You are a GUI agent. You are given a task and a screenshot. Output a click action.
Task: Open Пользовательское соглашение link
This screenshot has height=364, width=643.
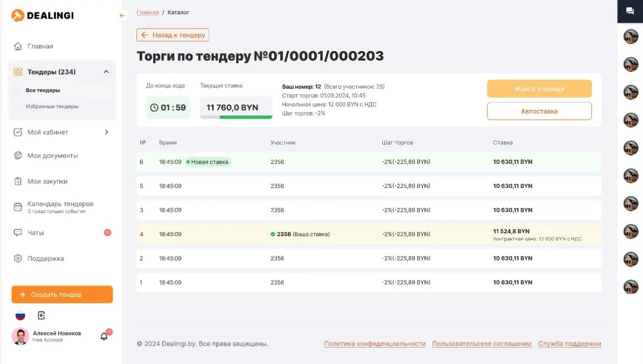tap(482, 344)
